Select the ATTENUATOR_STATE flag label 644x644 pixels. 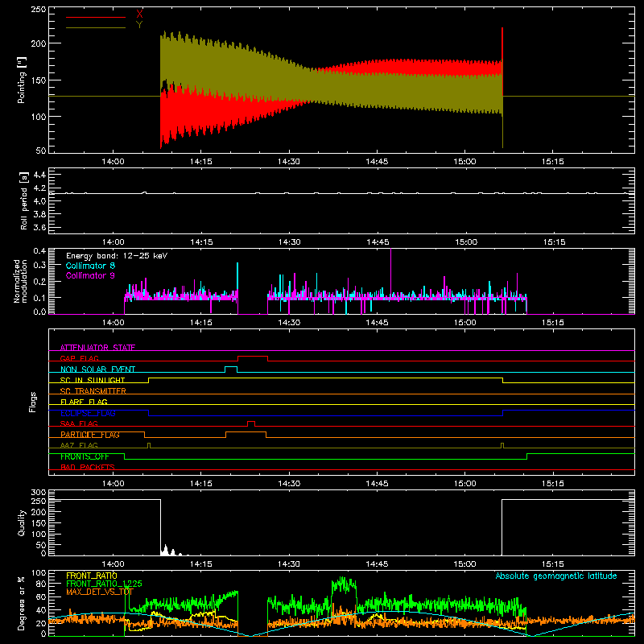pos(97,348)
